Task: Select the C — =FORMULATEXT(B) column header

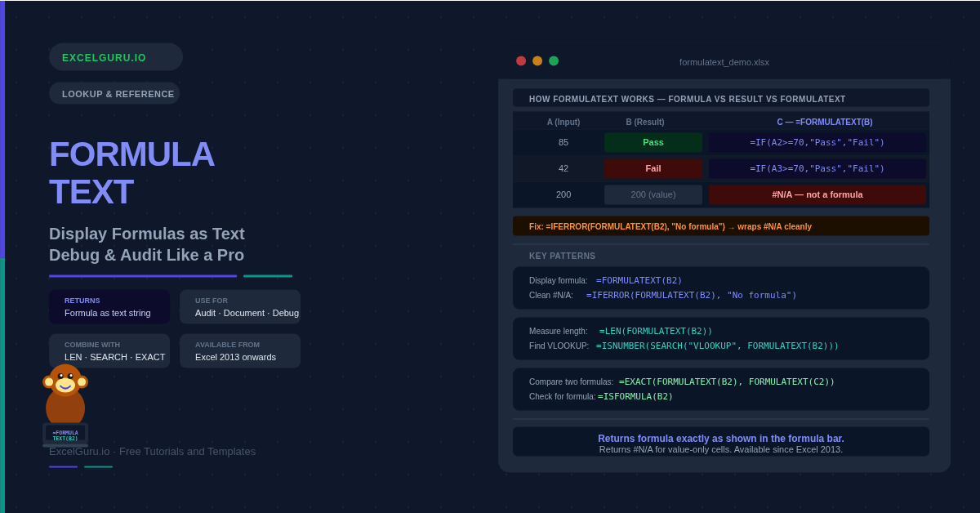Action: click(x=824, y=122)
